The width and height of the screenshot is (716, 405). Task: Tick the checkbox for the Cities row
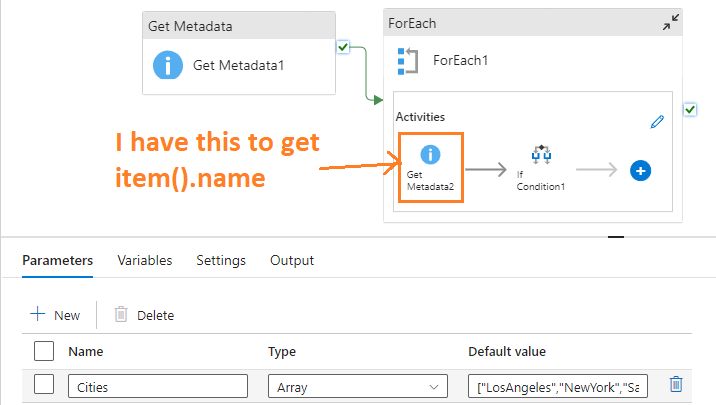[44, 385]
